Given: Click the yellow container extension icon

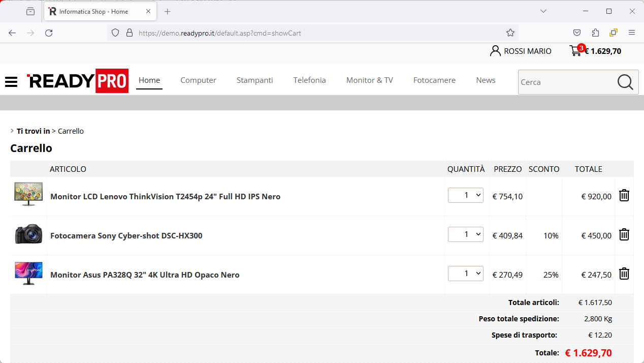Looking at the screenshot, I should [614, 33].
